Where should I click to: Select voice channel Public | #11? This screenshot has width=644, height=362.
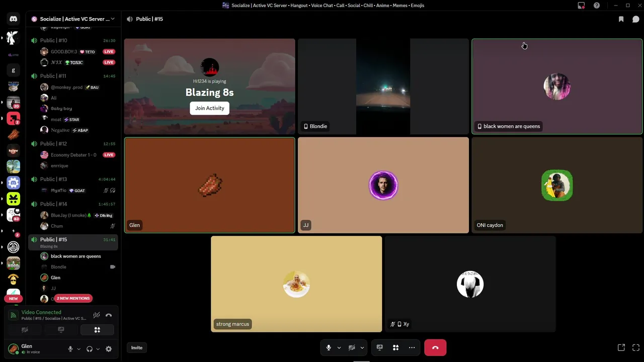[73, 76]
